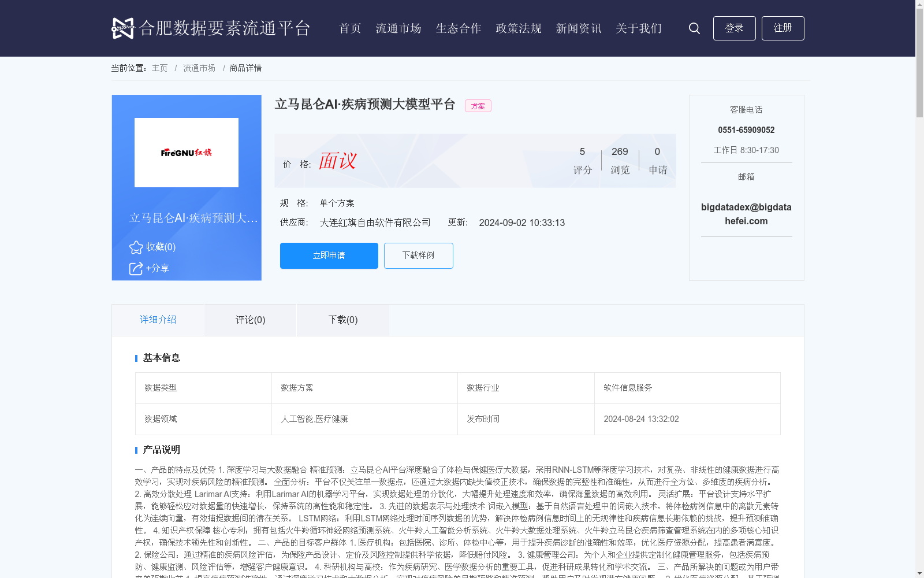Screen dimensions: 924x578
Task: Click the platform logo icon in the header
Action: [x=122, y=28]
